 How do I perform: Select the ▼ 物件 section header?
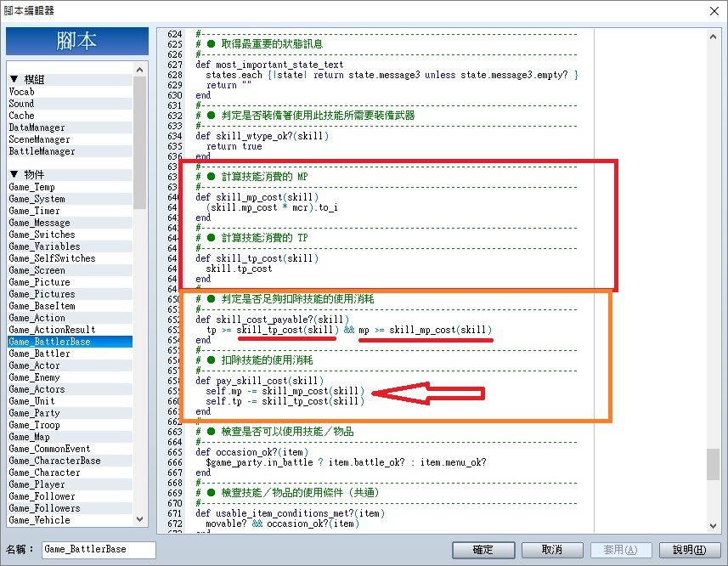click(x=71, y=174)
